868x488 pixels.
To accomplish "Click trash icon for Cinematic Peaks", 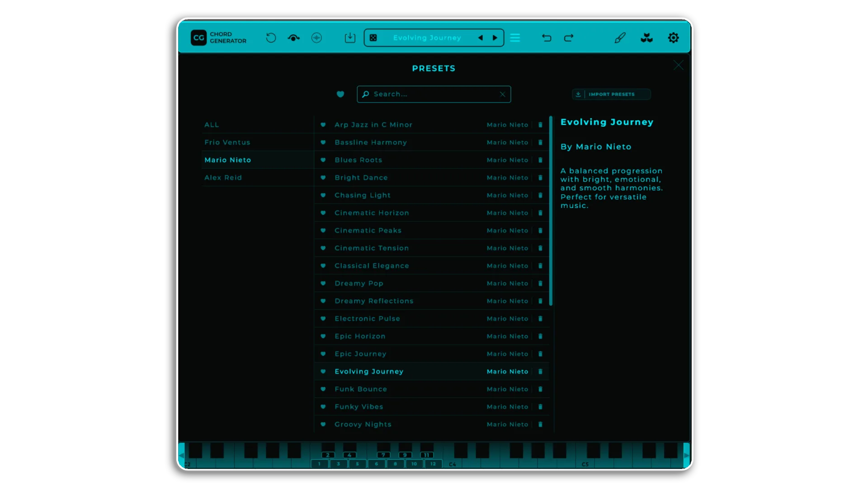I will (540, 230).
